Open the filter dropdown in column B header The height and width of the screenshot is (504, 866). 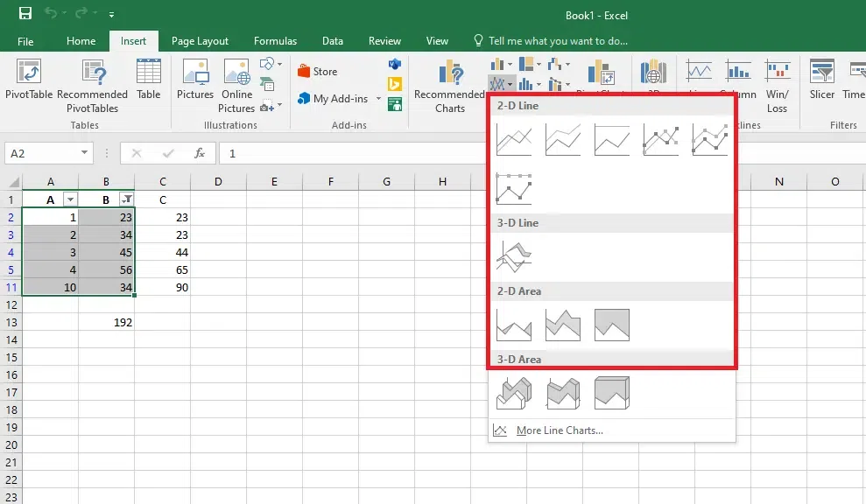point(125,199)
